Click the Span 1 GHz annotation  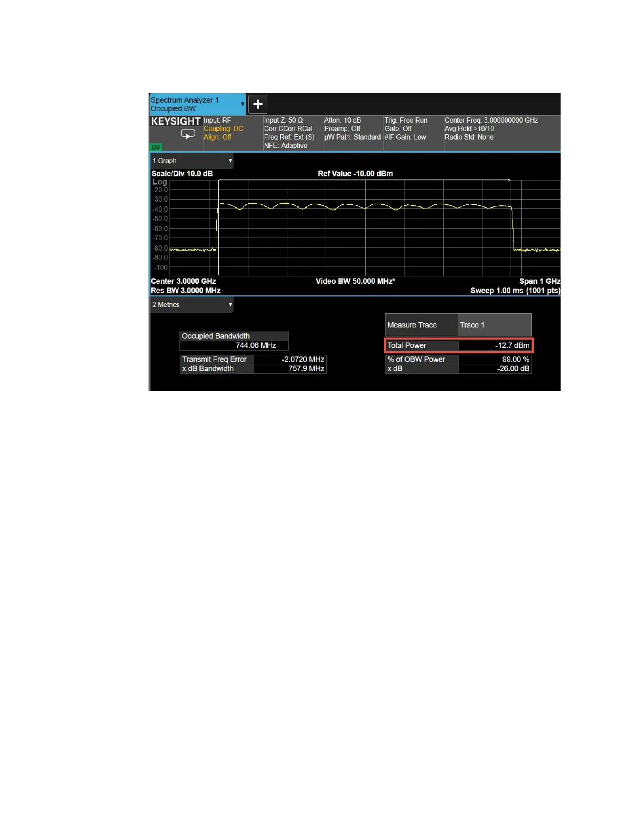pyautogui.click(x=540, y=281)
